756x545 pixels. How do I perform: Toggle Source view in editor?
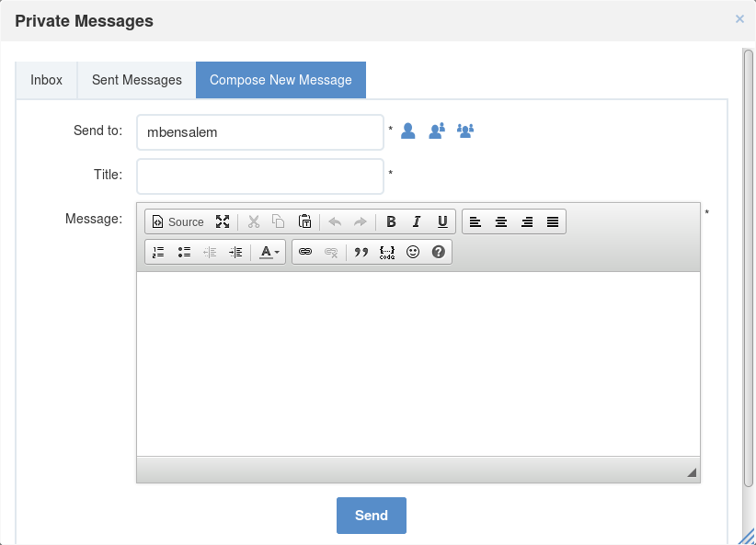coord(178,221)
